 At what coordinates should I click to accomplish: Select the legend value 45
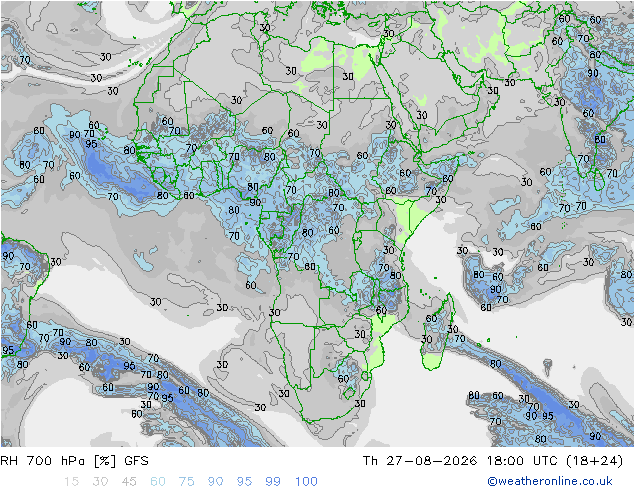pos(129,482)
